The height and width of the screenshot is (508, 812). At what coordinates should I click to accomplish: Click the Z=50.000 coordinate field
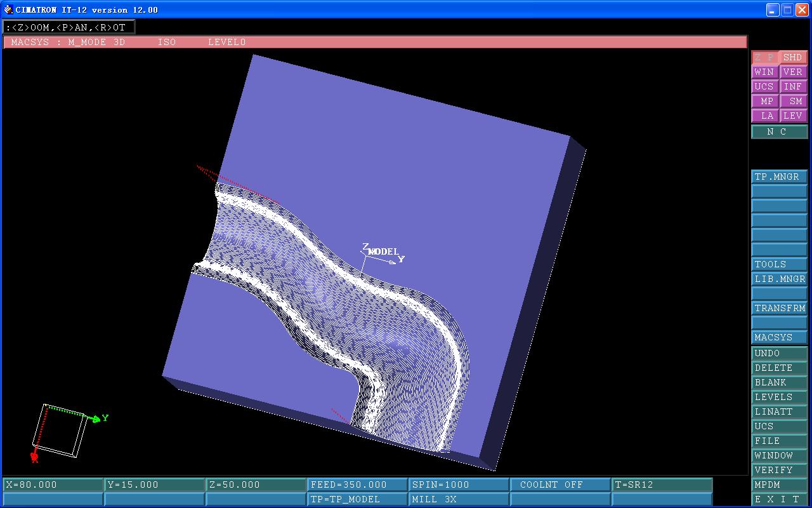click(256, 485)
